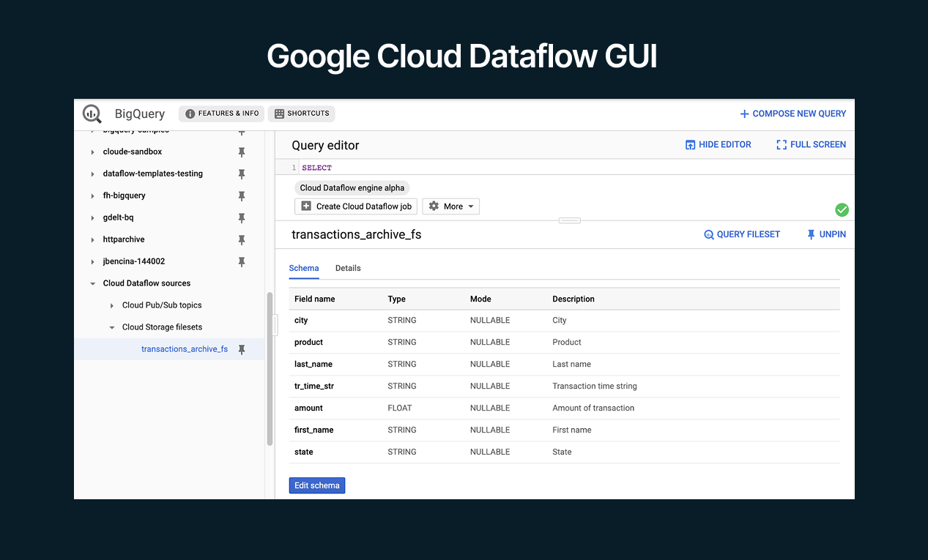Click the 'first_name' field name
The image size is (928, 560).
313,430
